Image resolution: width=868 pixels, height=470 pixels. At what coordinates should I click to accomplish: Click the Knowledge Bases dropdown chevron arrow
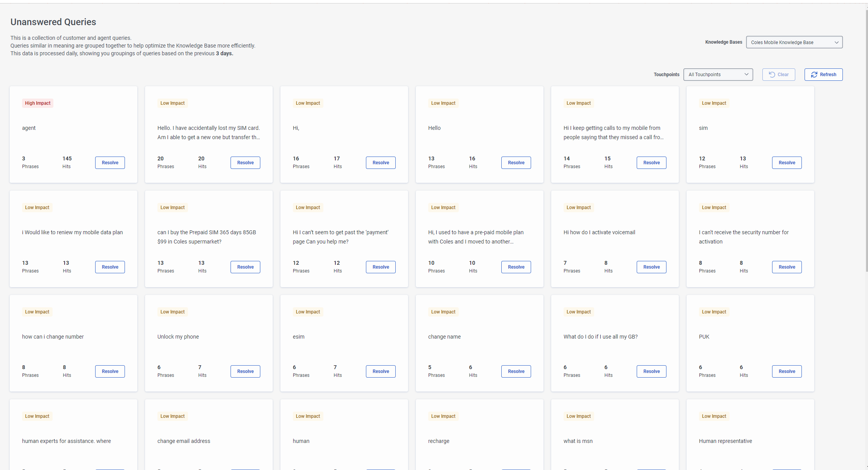pos(836,43)
